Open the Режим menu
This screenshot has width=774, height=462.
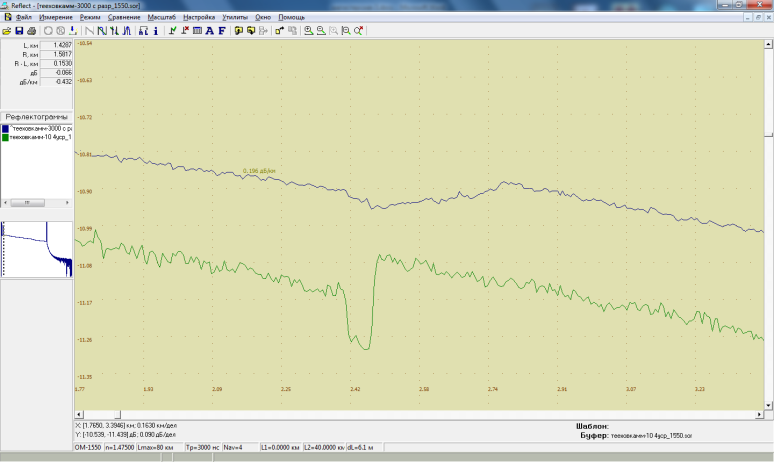[90, 17]
